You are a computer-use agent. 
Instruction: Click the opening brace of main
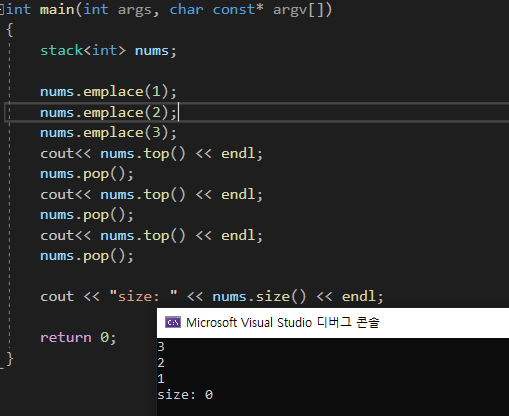pyautogui.click(x=10, y=30)
